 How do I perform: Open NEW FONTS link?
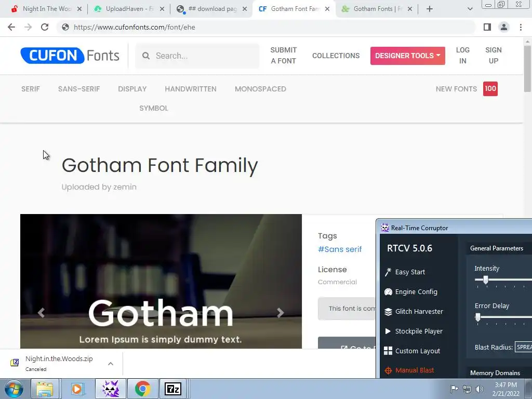pos(456,89)
